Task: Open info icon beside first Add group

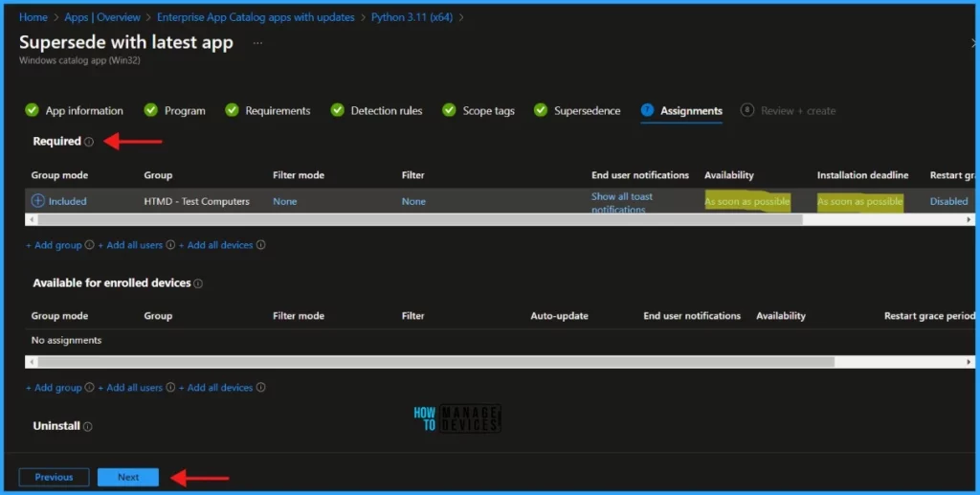Action: [89, 245]
